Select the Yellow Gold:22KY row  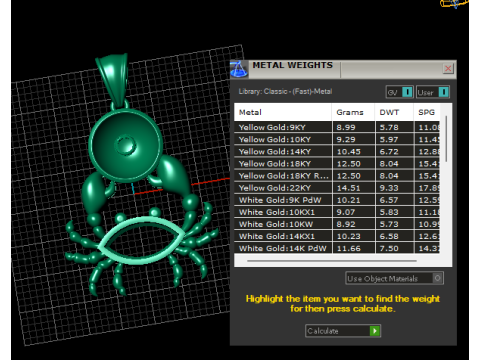[x=337, y=188]
